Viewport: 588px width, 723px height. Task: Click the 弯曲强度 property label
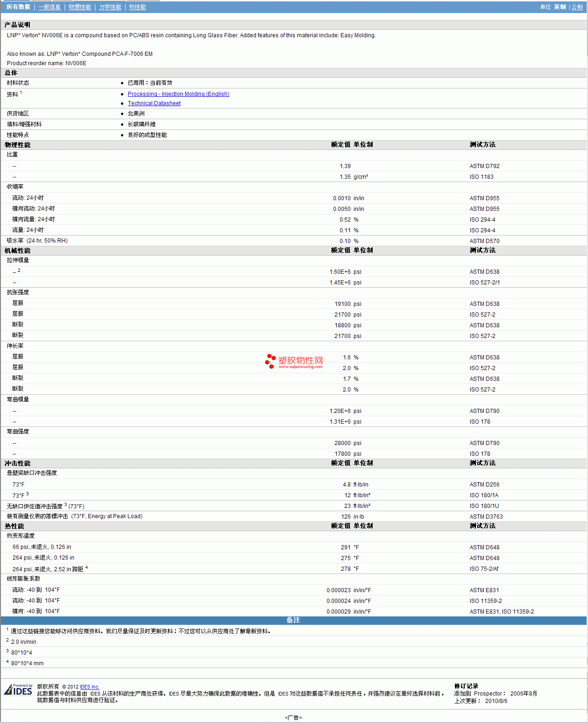[18, 432]
